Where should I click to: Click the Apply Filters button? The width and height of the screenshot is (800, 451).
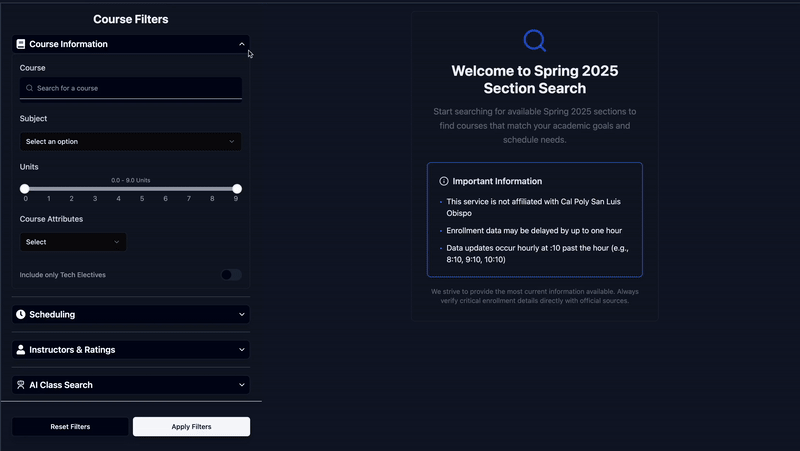pyautogui.click(x=191, y=427)
